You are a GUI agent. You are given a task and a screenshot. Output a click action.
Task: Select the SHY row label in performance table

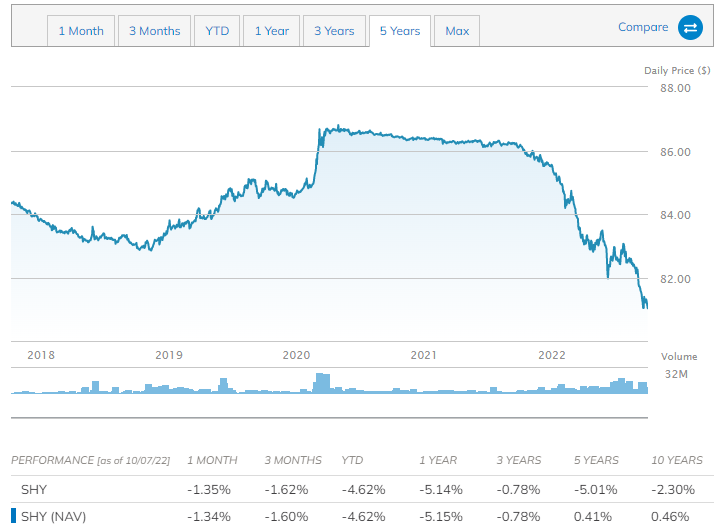[x=32, y=490]
